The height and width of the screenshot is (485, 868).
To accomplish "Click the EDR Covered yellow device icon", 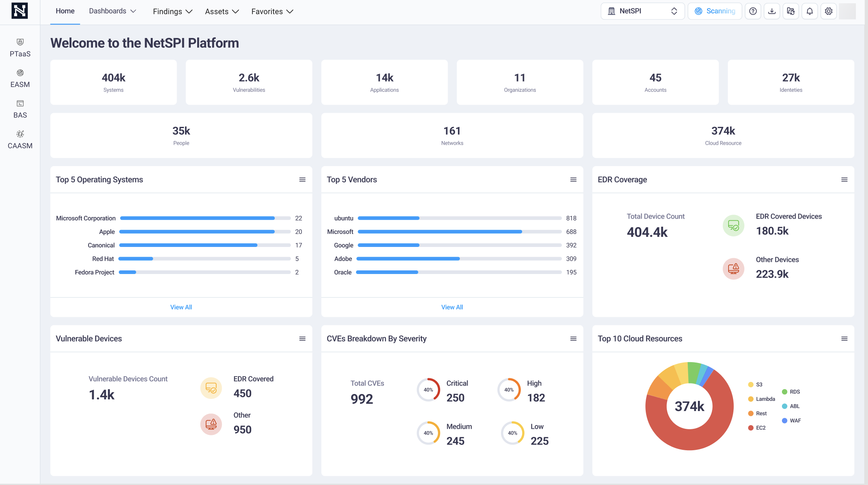I will pos(211,388).
